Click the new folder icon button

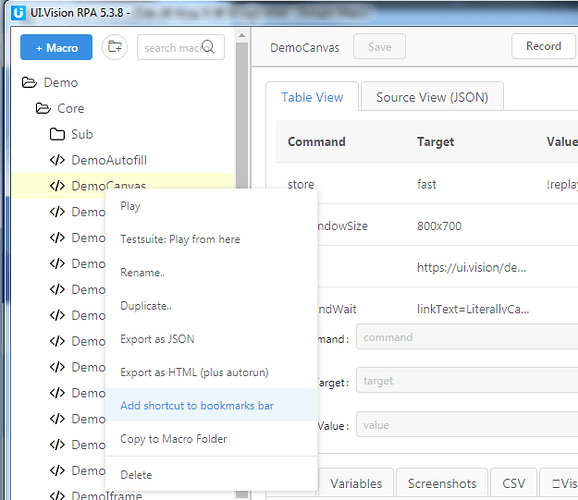click(115, 47)
